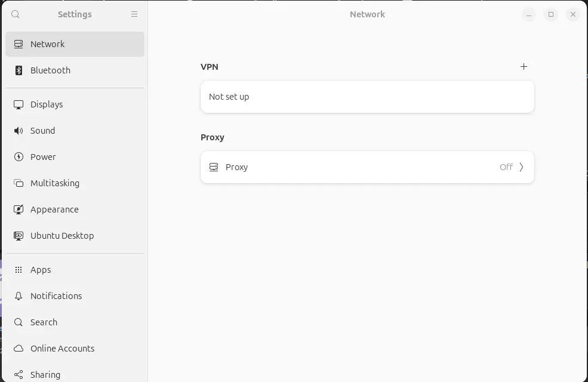The image size is (588, 382).
Task: Click the Sound speaker icon
Action: [x=19, y=131]
